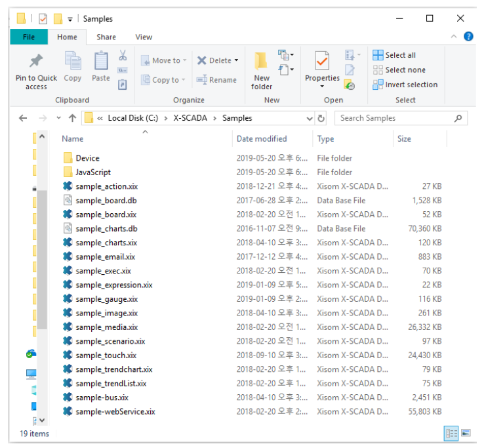This screenshot has width=486, height=448.
Task: Collapse the ribbon with the chevron
Action: point(453,37)
